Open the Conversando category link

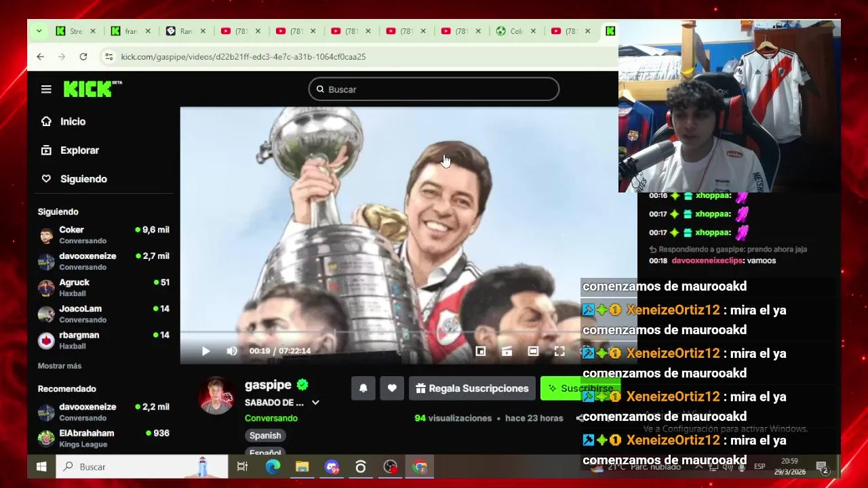271,418
